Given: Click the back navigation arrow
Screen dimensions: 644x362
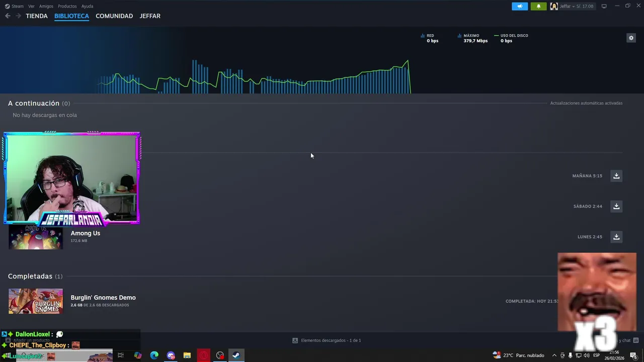Looking at the screenshot, I should pyautogui.click(x=8, y=16).
